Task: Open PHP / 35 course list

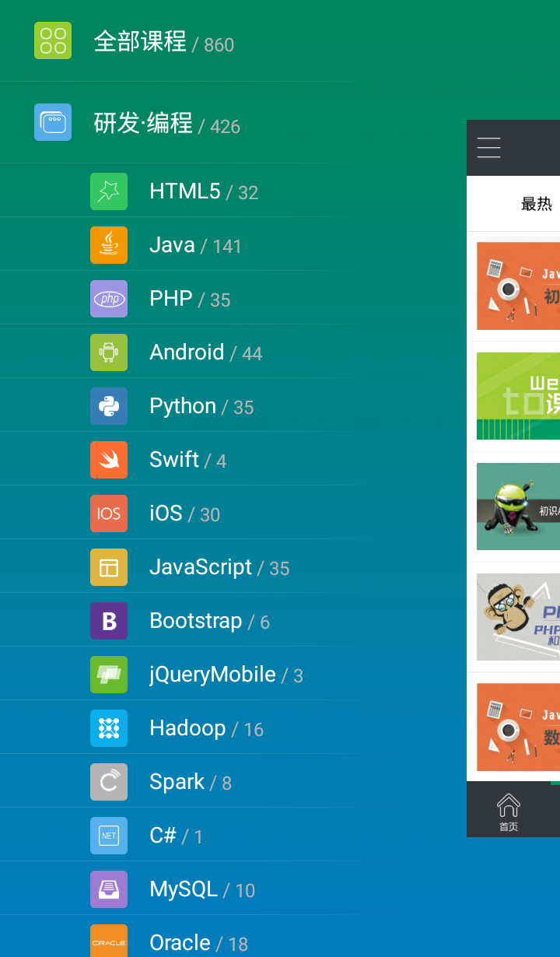Action: [x=190, y=299]
